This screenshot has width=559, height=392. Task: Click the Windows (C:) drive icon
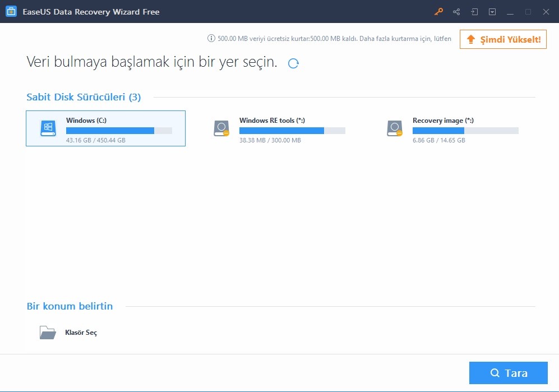[x=48, y=128]
